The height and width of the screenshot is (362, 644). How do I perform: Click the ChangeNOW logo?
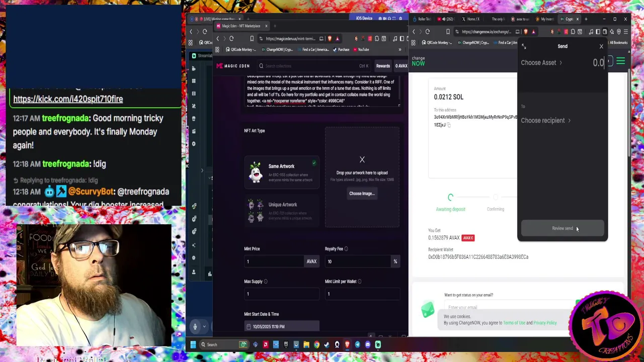click(419, 61)
